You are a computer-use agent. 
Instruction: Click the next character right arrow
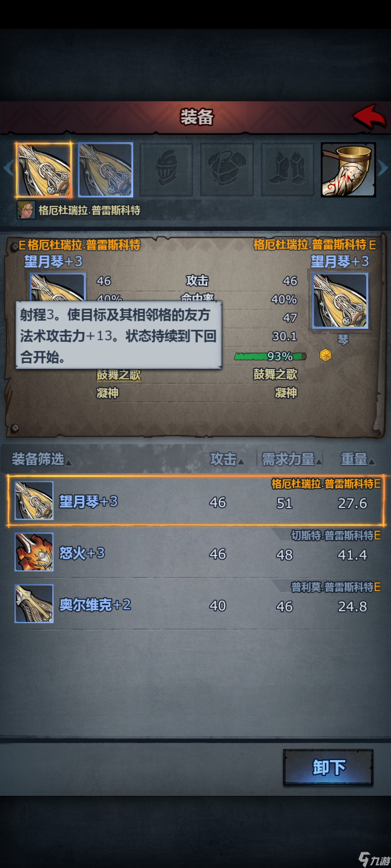(383, 168)
